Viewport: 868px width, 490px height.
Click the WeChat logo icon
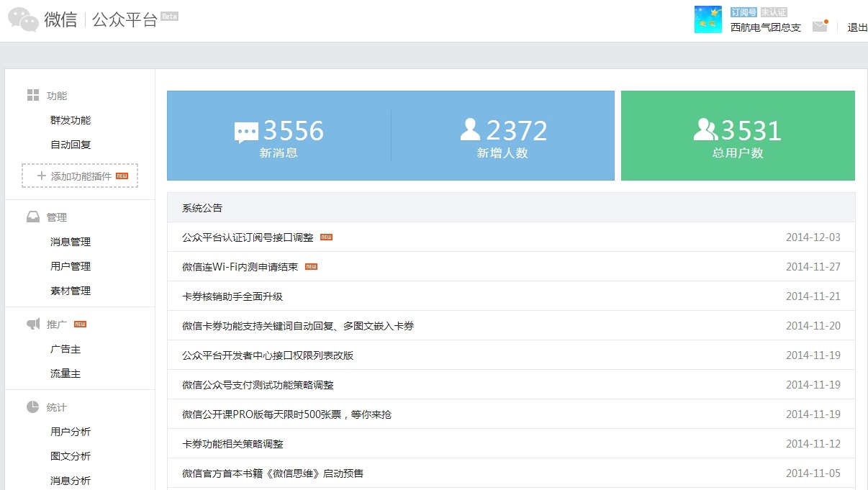[x=23, y=19]
